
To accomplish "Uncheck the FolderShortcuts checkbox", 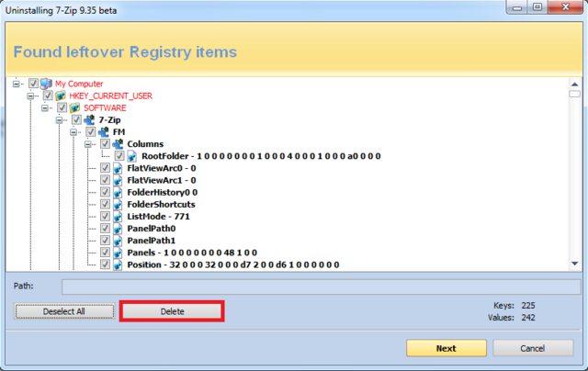I will pos(105,204).
